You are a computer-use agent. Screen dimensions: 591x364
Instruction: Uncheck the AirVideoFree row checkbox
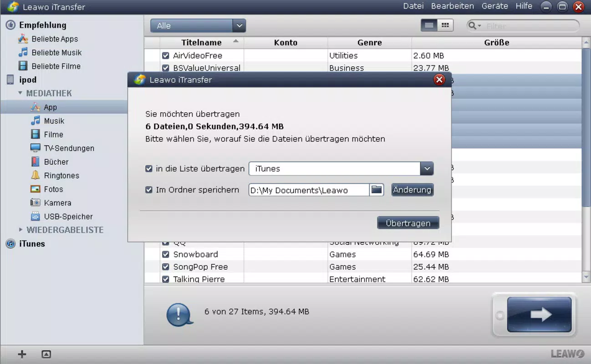[x=166, y=56]
